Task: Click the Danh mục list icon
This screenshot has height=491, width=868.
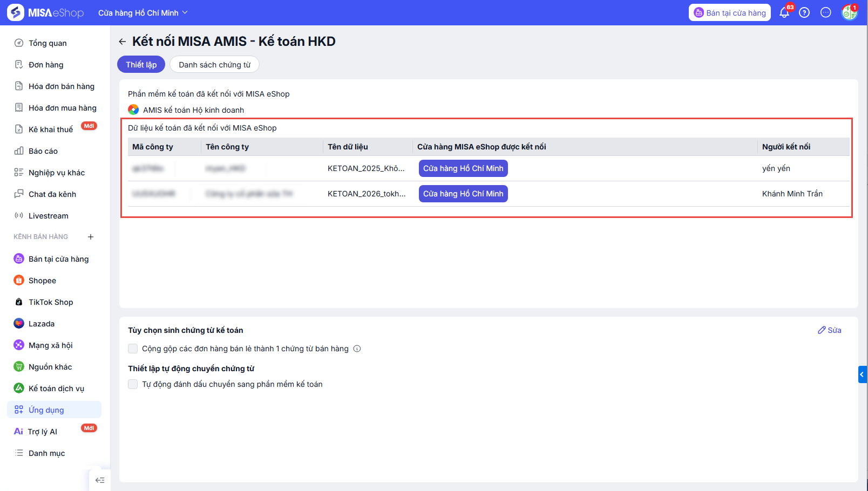Action: 19,453
